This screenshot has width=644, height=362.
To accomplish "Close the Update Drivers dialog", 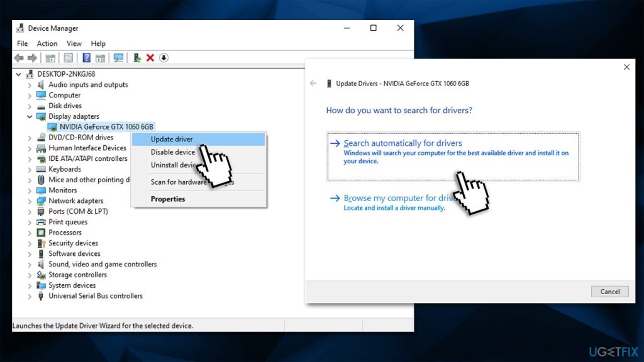I will 626,67.
